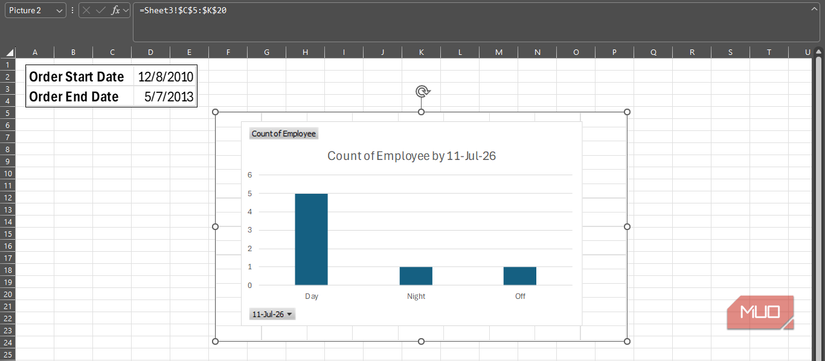Select column K header
This screenshot has height=361, width=825.
421,52
